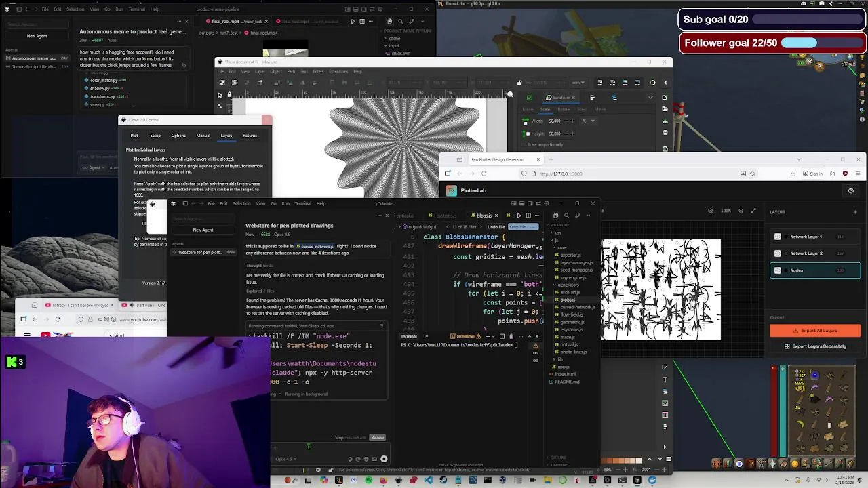Click the Terminal menu in front editor window

click(302, 203)
